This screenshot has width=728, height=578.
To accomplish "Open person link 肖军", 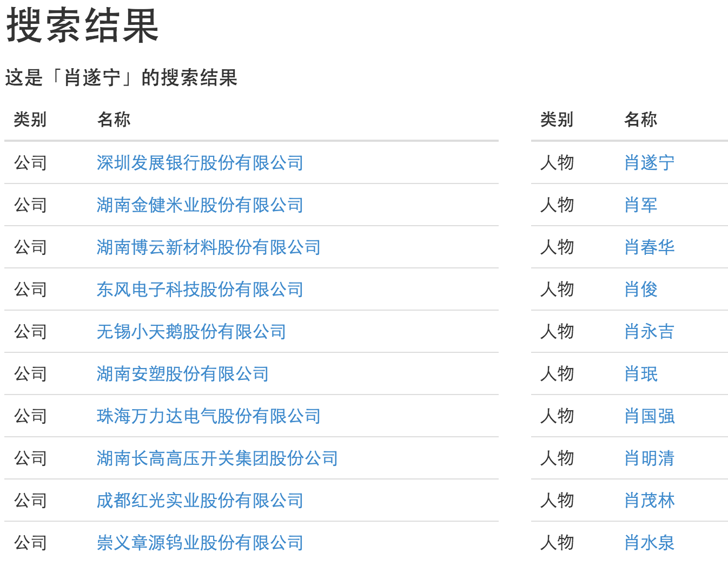I will point(640,205).
